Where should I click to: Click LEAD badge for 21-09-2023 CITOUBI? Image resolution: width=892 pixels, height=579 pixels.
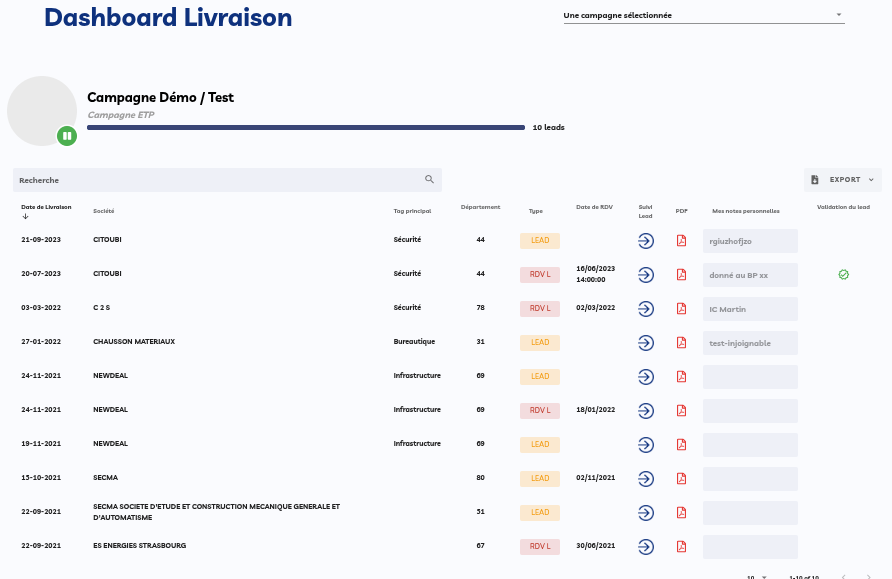(540, 241)
